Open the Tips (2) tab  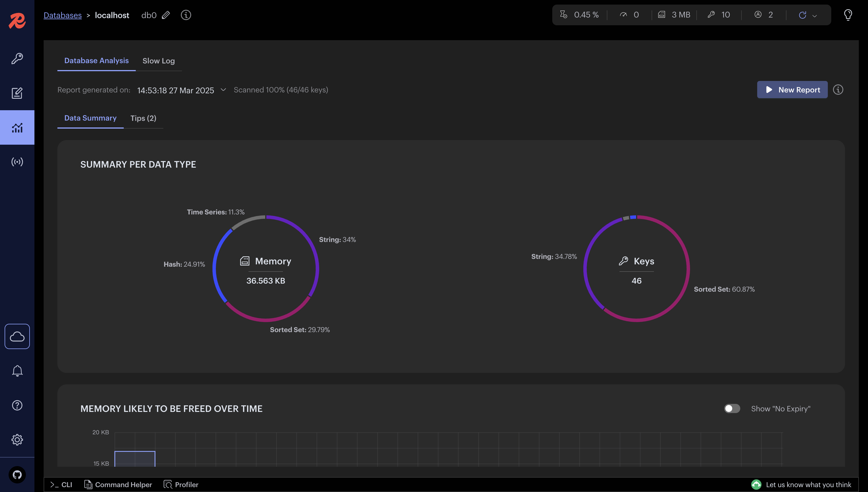(x=143, y=118)
